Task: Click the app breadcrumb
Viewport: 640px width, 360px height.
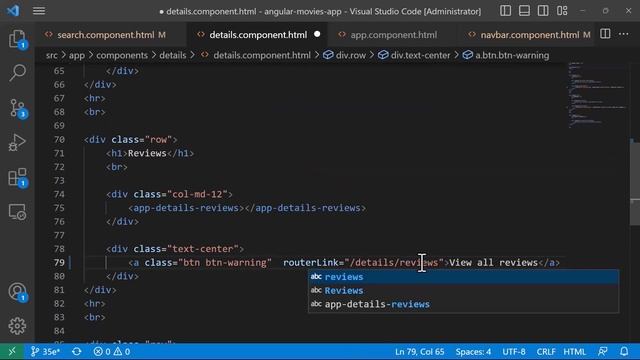Action: coord(76,55)
